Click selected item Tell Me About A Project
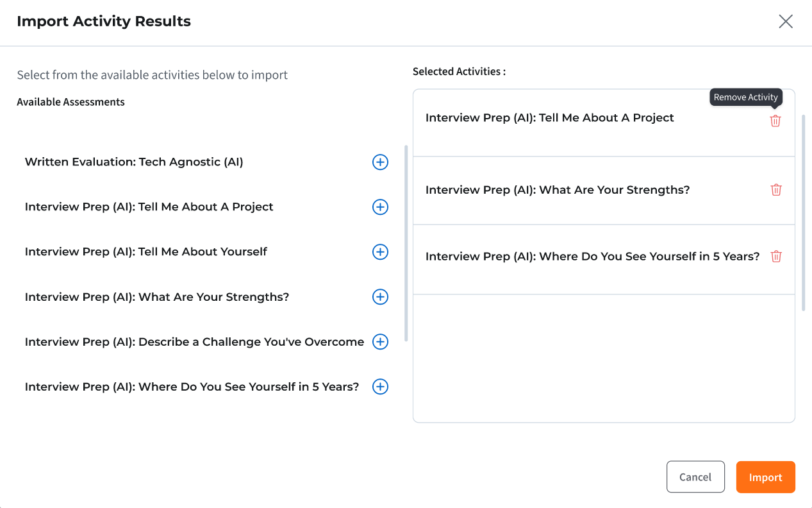 click(x=550, y=118)
